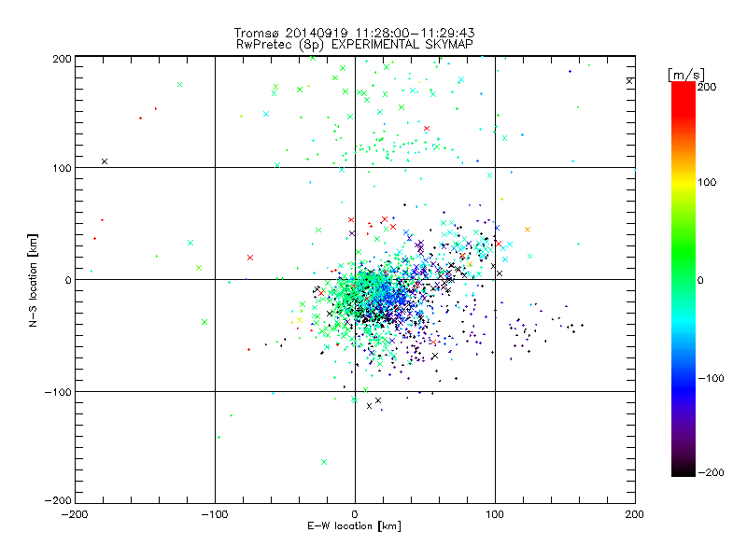747x560 pixels.
Task: Click the "200" value beside the colorbar
Action: [707, 87]
